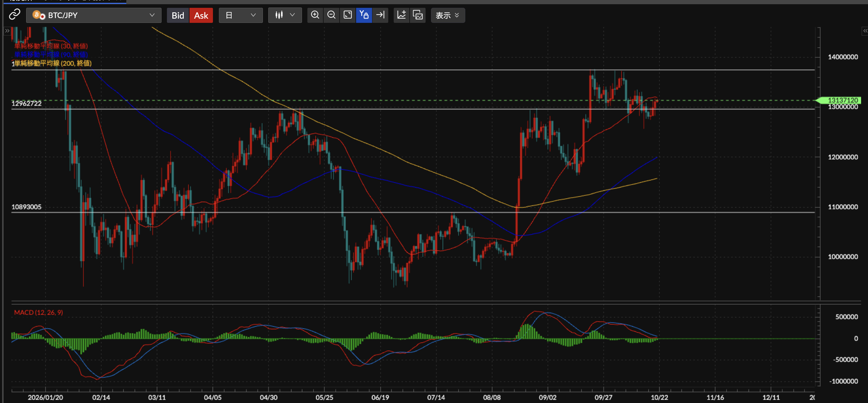
Task: Click the 03/11 date axis label
Action: (157, 397)
